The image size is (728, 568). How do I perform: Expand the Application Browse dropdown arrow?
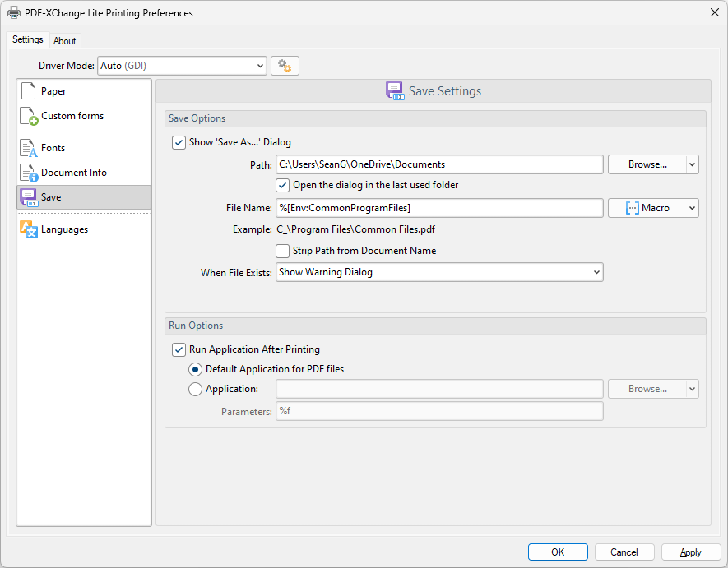pos(693,389)
